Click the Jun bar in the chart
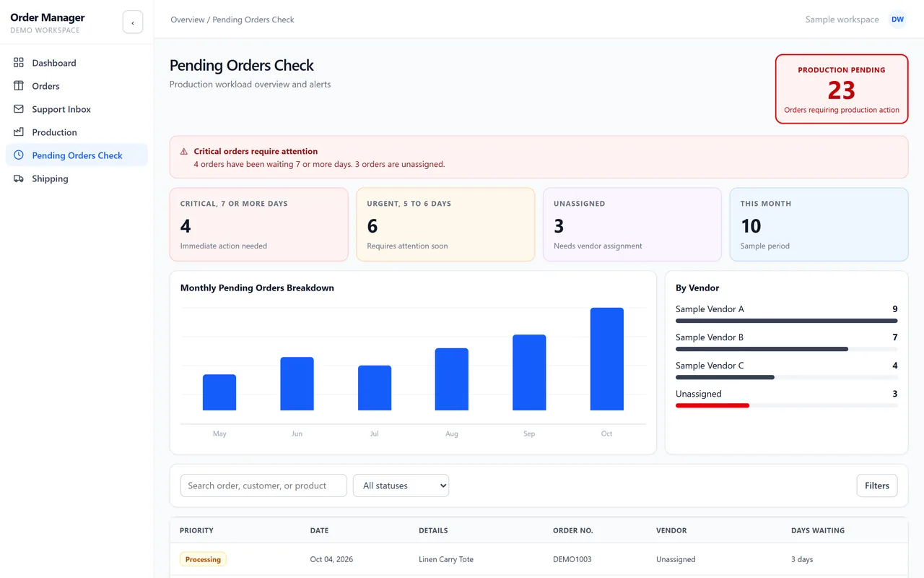The width and height of the screenshot is (924, 578). [297, 384]
